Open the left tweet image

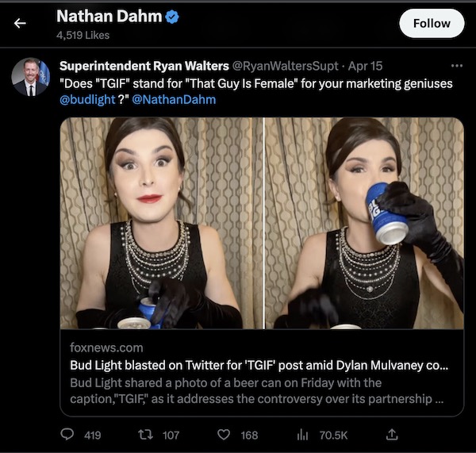click(161, 223)
